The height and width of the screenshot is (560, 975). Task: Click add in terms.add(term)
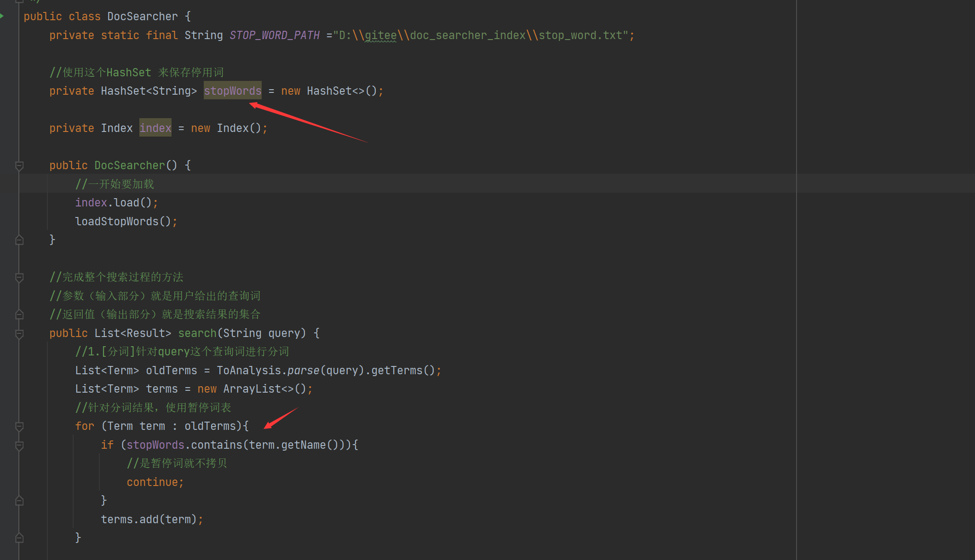149,520
